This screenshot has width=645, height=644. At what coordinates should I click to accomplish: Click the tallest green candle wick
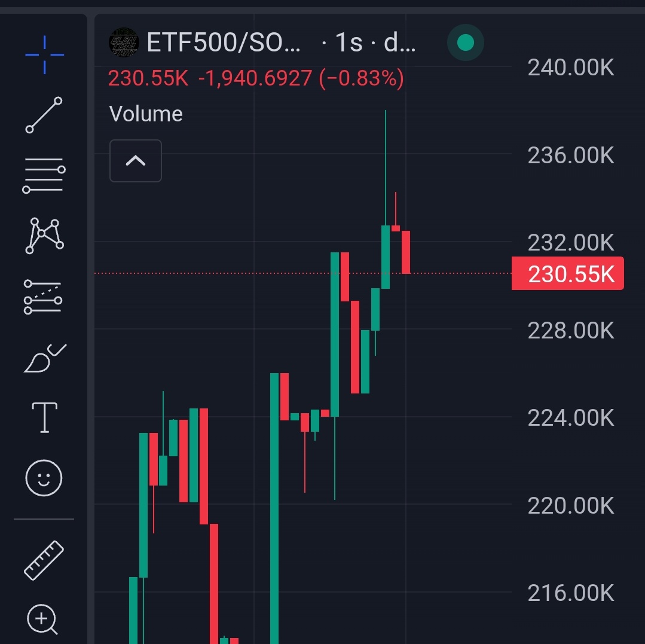pyautogui.click(x=386, y=167)
